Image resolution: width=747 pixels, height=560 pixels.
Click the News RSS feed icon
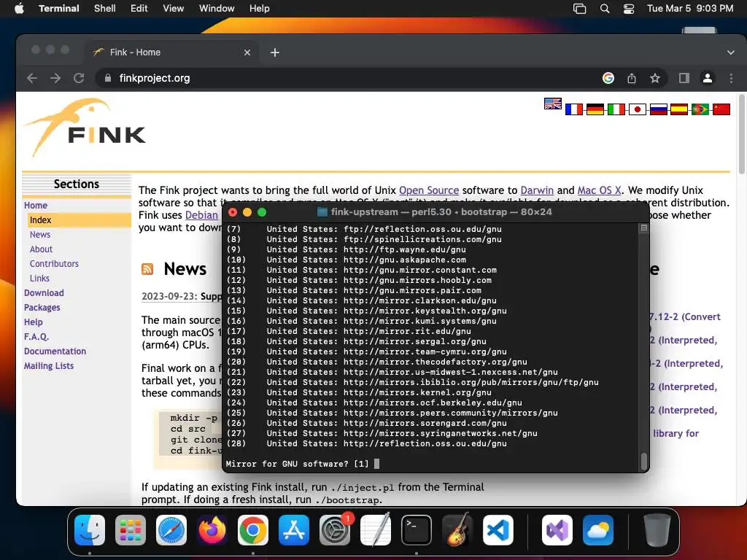point(147,270)
